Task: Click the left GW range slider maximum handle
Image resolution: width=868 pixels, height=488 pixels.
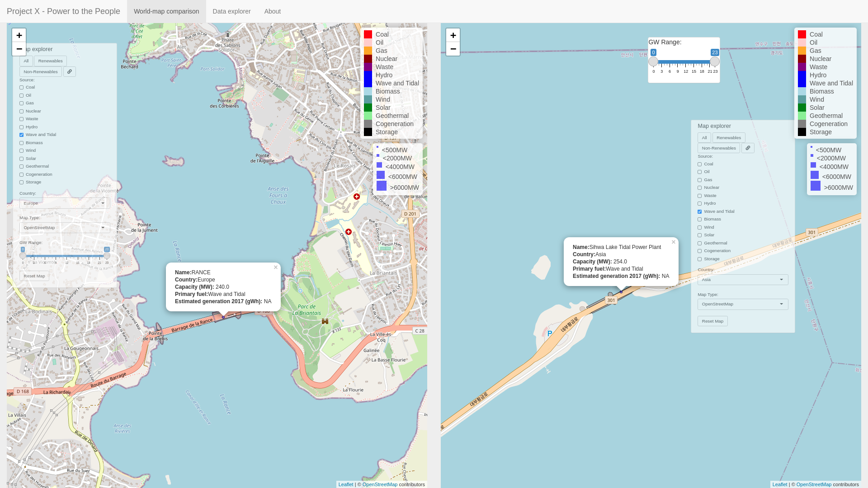Action: (107, 256)
